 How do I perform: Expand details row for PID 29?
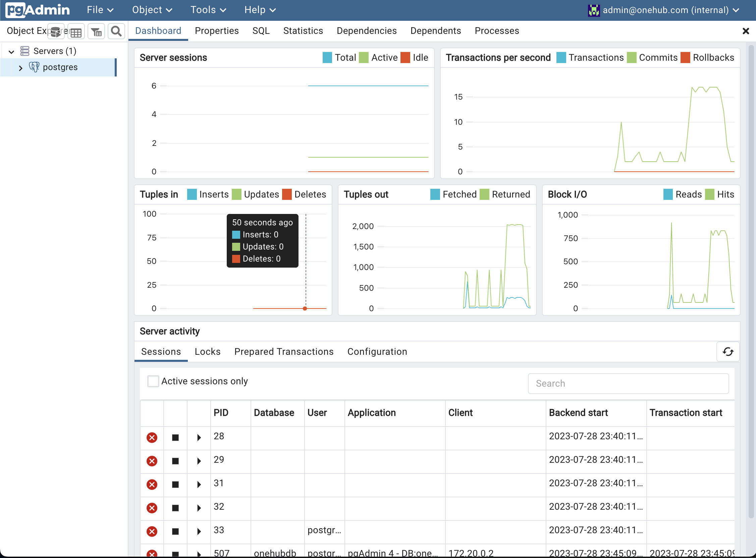coord(199,461)
